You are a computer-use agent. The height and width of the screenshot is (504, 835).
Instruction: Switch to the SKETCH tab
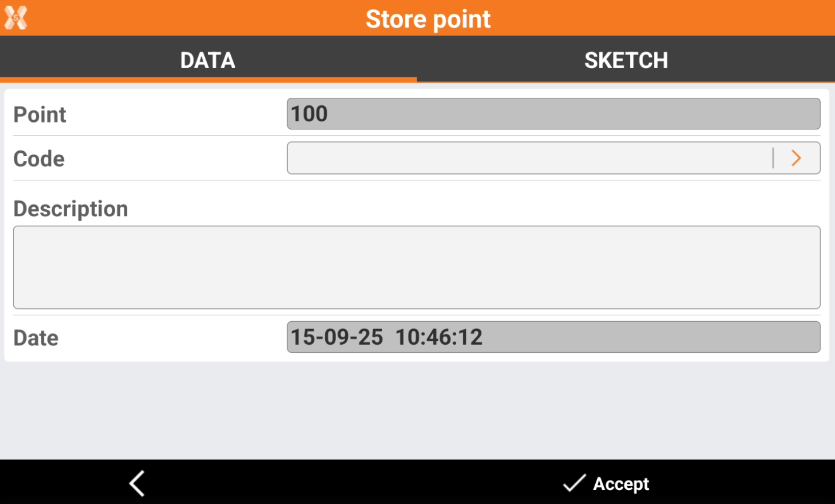(x=626, y=60)
